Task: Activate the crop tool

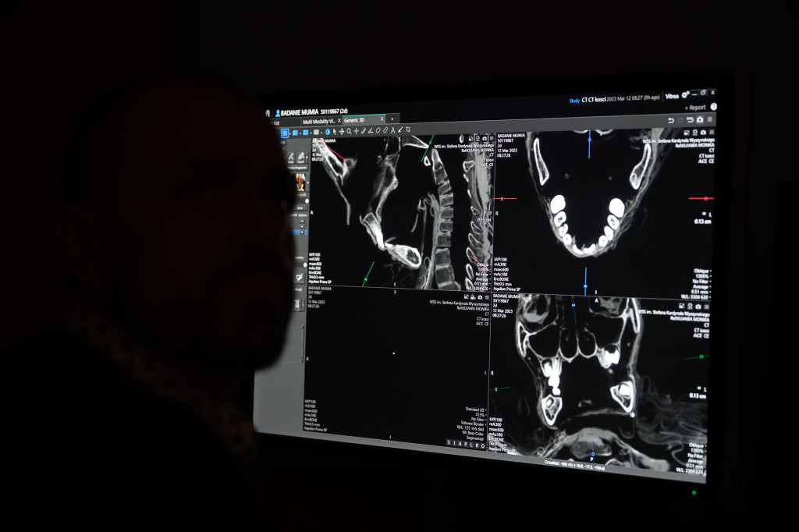Action: point(407,131)
